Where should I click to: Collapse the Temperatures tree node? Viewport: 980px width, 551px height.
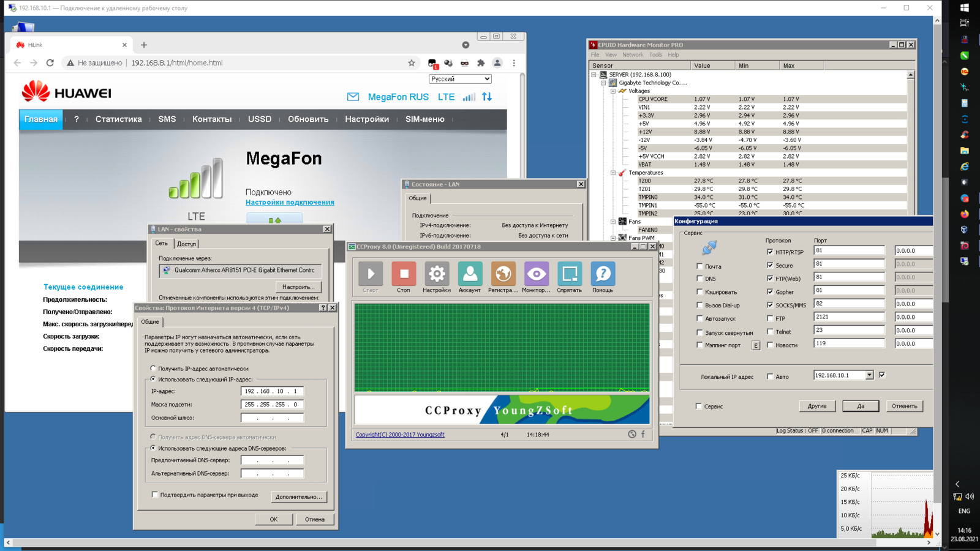coord(613,173)
